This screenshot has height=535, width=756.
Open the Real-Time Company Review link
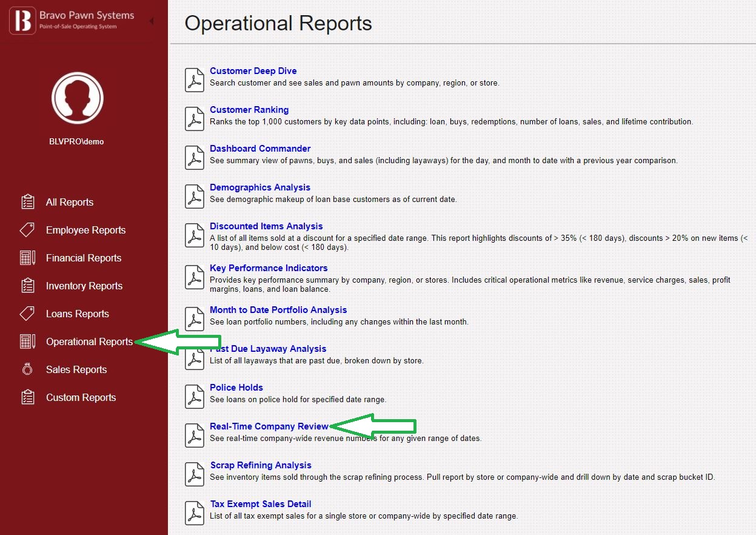click(269, 426)
